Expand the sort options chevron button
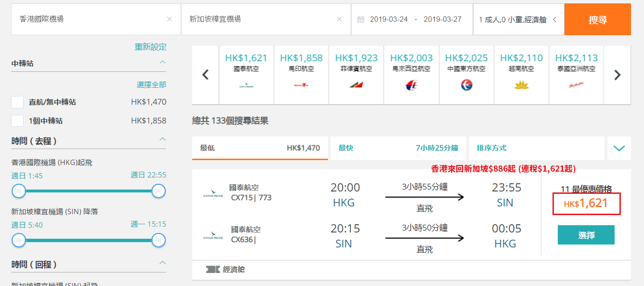This screenshot has width=644, height=286. 619,148
